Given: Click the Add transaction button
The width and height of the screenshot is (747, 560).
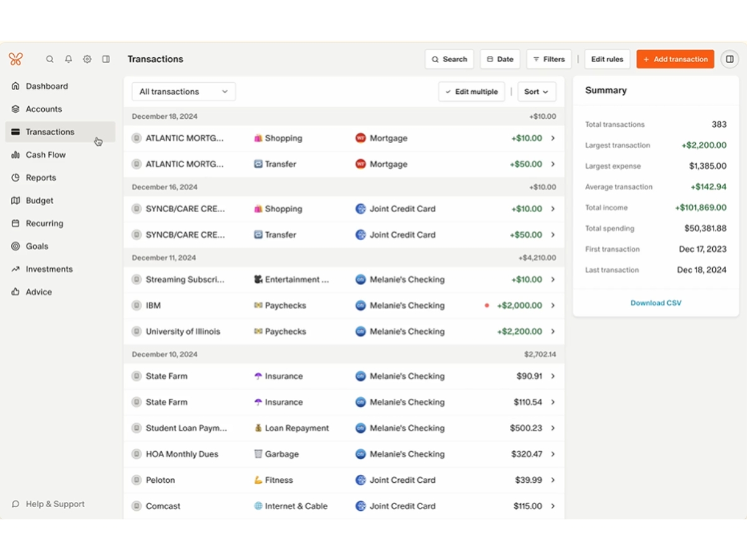Looking at the screenshot, I should pos(675,59).
